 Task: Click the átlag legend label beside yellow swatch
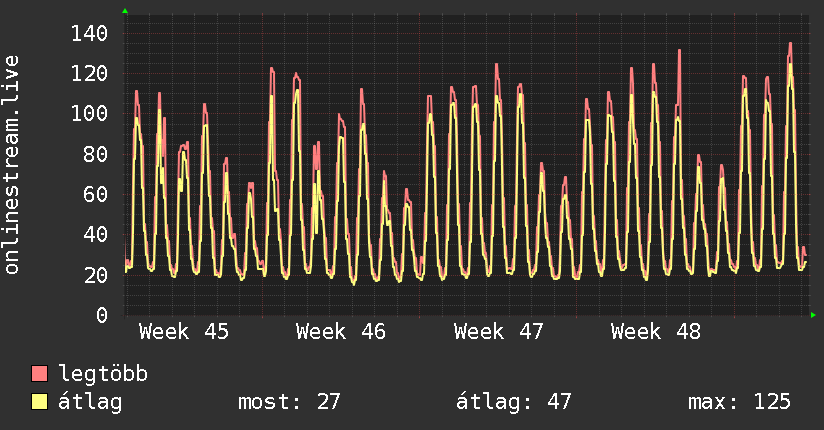[90, 402]
